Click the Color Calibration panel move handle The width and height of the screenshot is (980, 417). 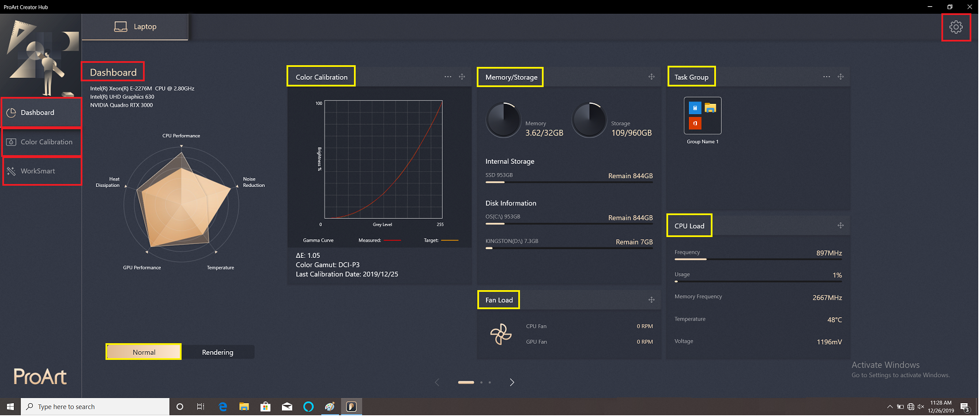[x=462, y=77]
